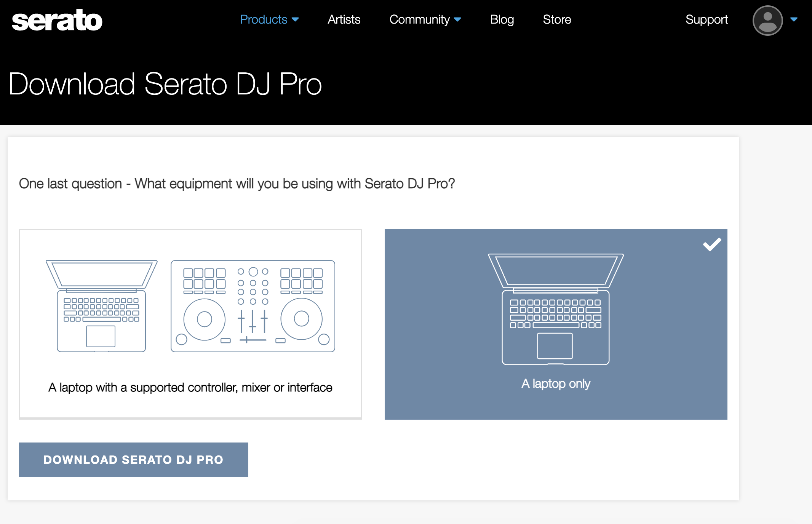
Task: Click the right jog wheel on the controller drawing
Action: 302,319
